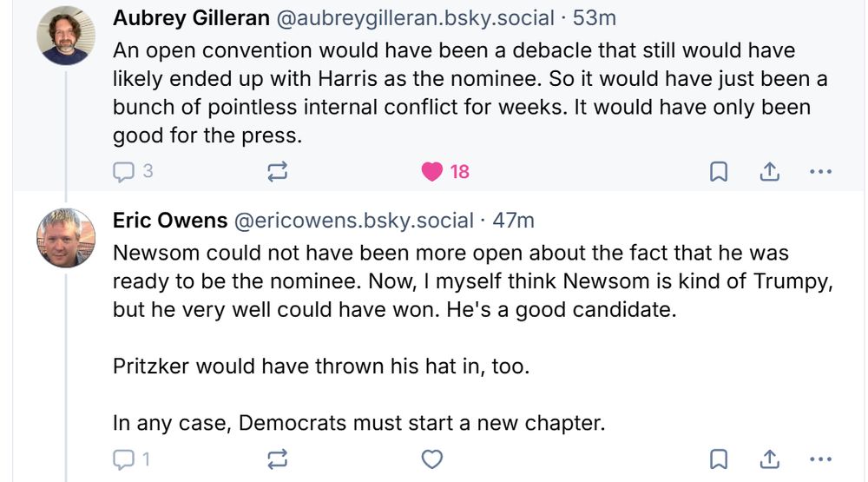Open the @aubreygilleran.bsky.social handle link
This screenshot has height=482, width=868.
click(414, 17)
